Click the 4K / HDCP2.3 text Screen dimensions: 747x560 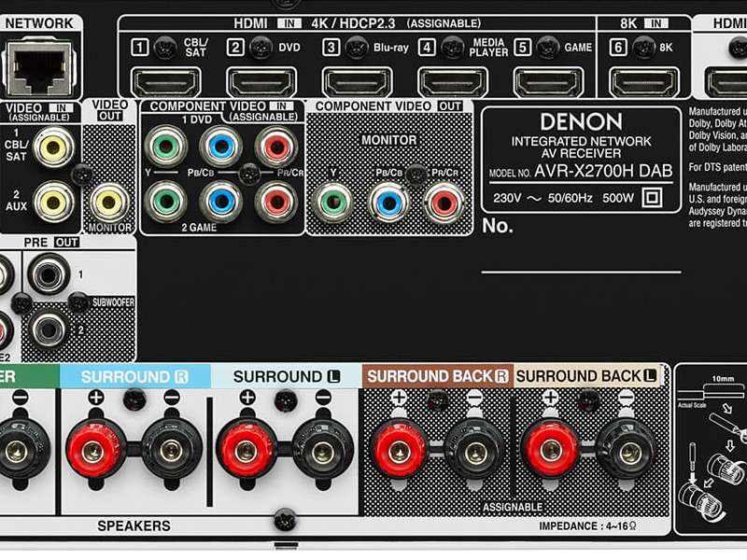[x=356, y=23]
